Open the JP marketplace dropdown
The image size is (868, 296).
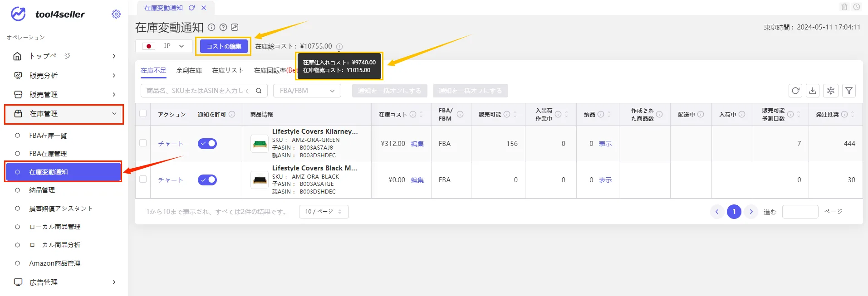click(164, 46)
